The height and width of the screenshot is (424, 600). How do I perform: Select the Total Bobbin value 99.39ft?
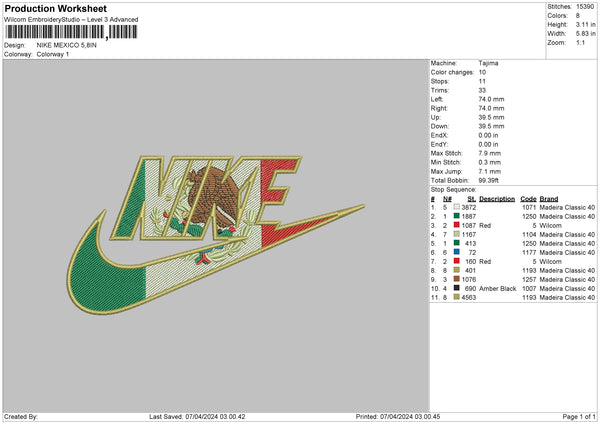pyautogui.click(x=489, y=180)
